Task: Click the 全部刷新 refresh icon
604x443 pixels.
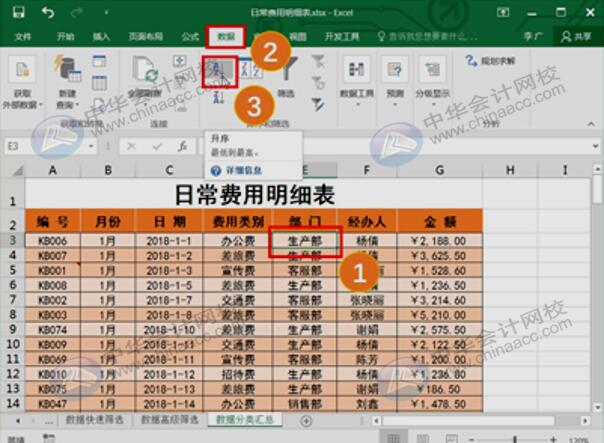Action: 145,69
